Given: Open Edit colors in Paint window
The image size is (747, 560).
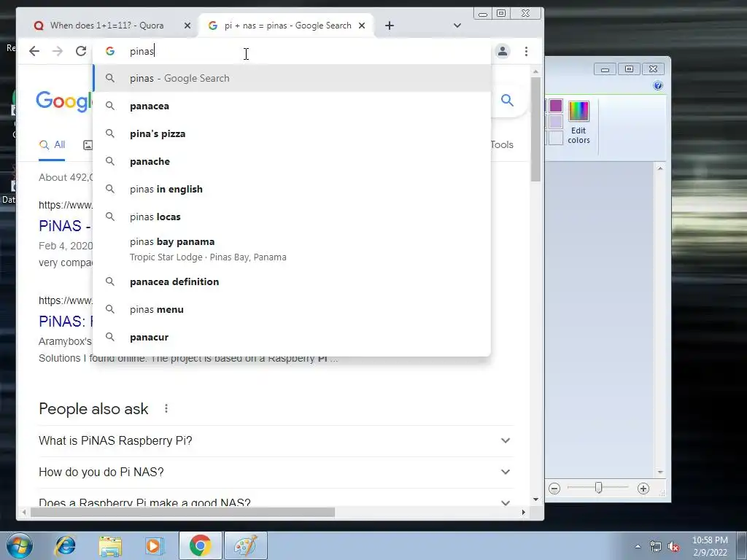Looking at the screenshot, I should click(x=578, y=122).
